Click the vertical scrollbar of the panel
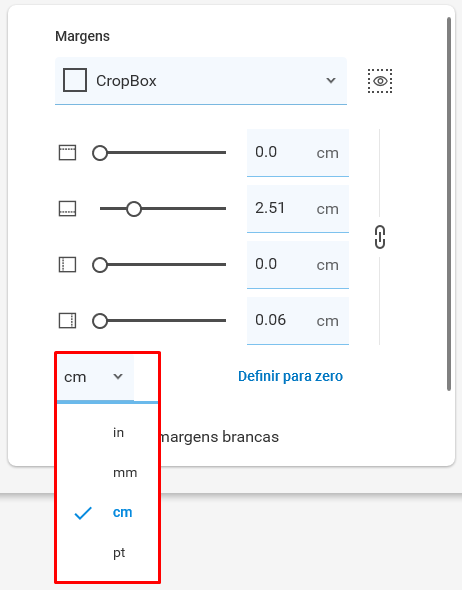This screenshot has height=590, width=462. pos(448,204)
